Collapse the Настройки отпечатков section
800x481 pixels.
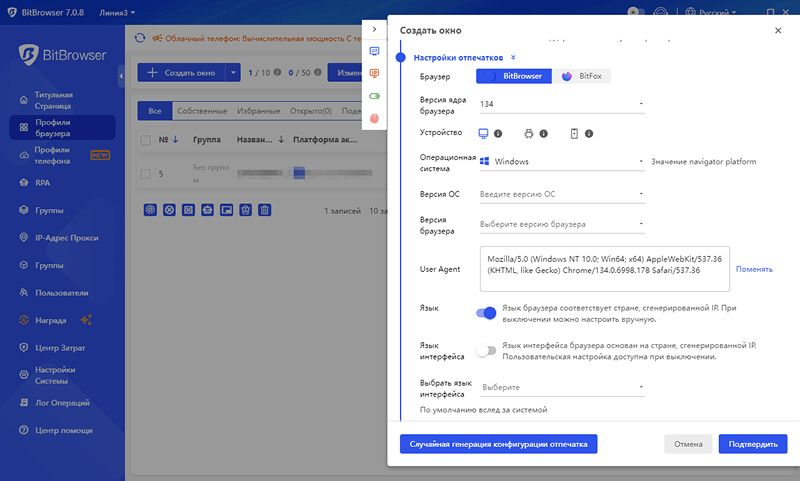pyautogui.click(x=513, y=58)
